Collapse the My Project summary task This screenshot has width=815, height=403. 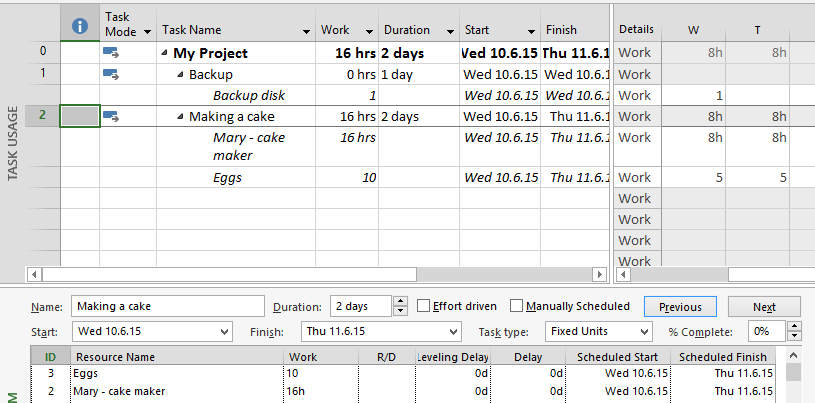point(165,53)
